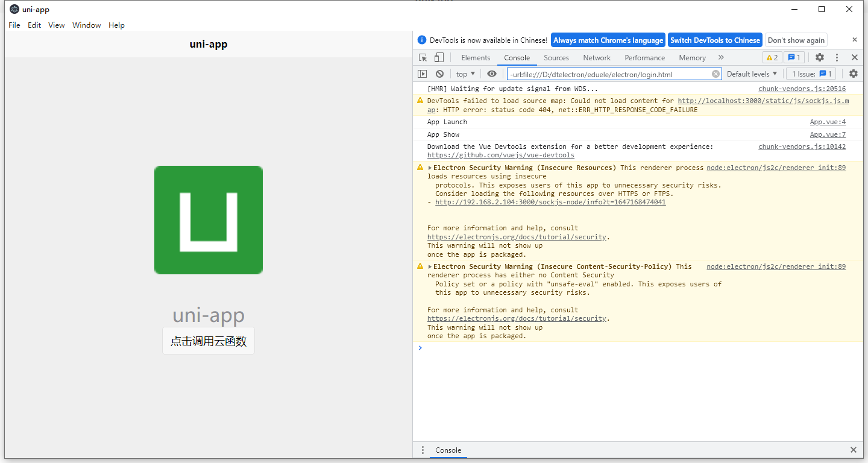
Task: Switch to the Memory tab
Action: tap(692, 58)
